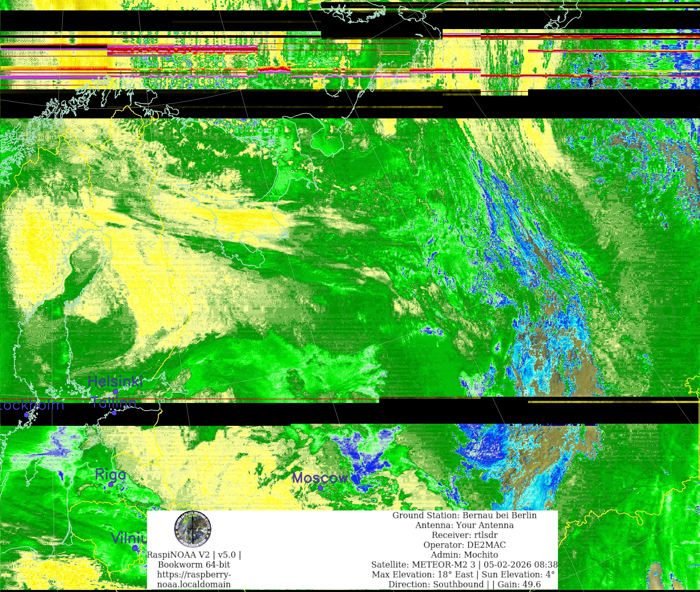Click the Helsinki map label

click(116, 381)
